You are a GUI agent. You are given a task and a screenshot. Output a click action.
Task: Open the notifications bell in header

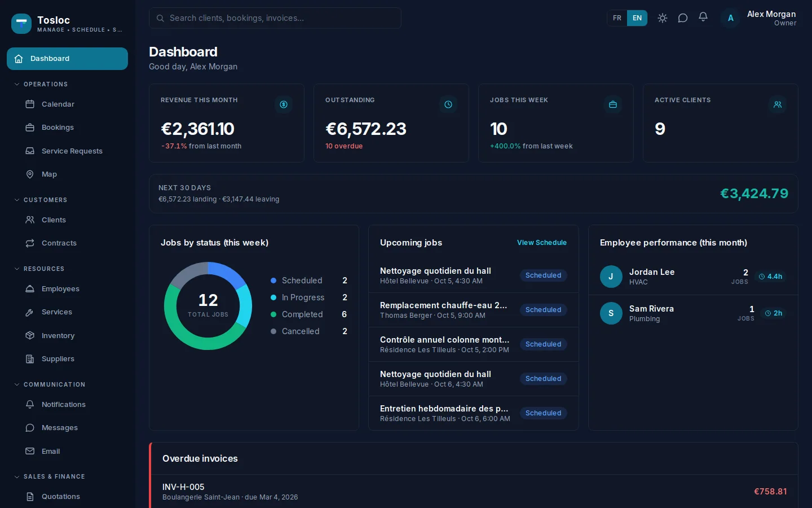[703, 18]
